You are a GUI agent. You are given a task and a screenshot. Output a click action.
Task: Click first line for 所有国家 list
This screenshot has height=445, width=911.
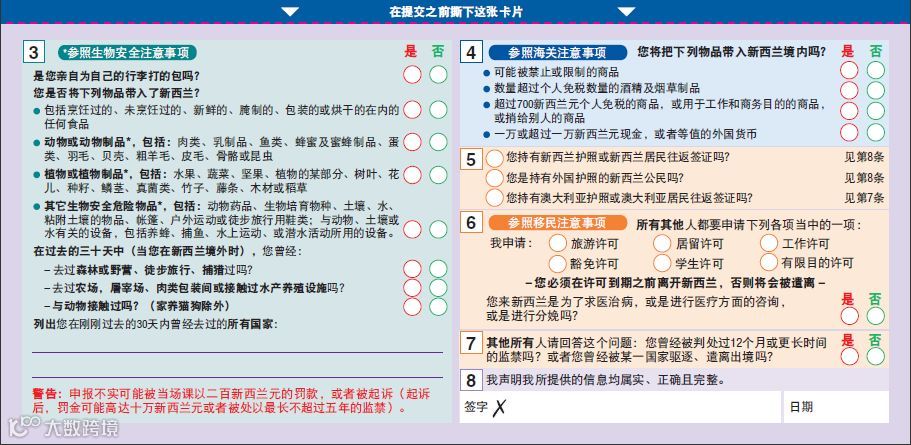pyautogui.click(x=237, y=352)
